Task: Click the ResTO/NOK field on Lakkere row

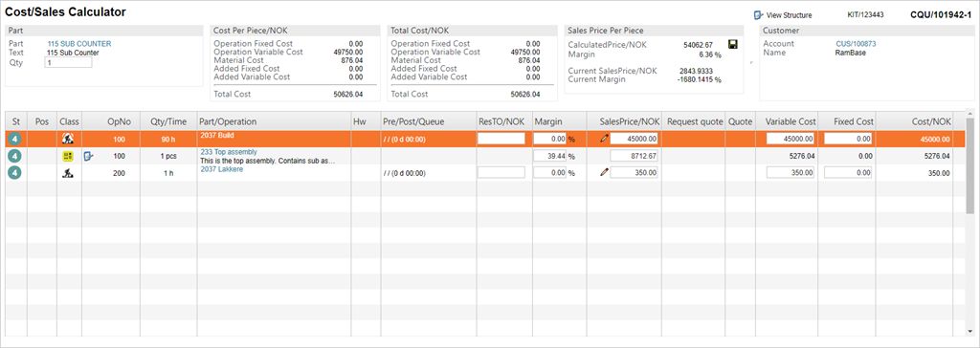Action: point(501,173)
